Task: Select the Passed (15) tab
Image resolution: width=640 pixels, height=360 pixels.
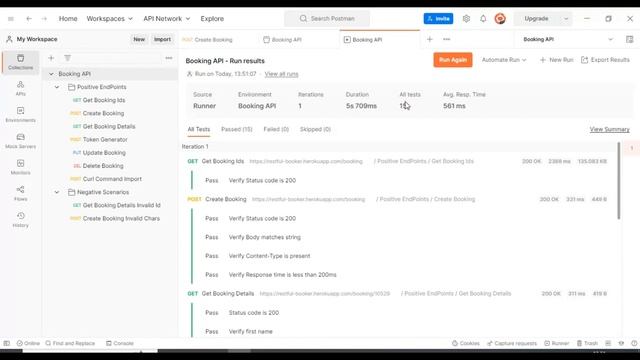Action: pos(237,129)
